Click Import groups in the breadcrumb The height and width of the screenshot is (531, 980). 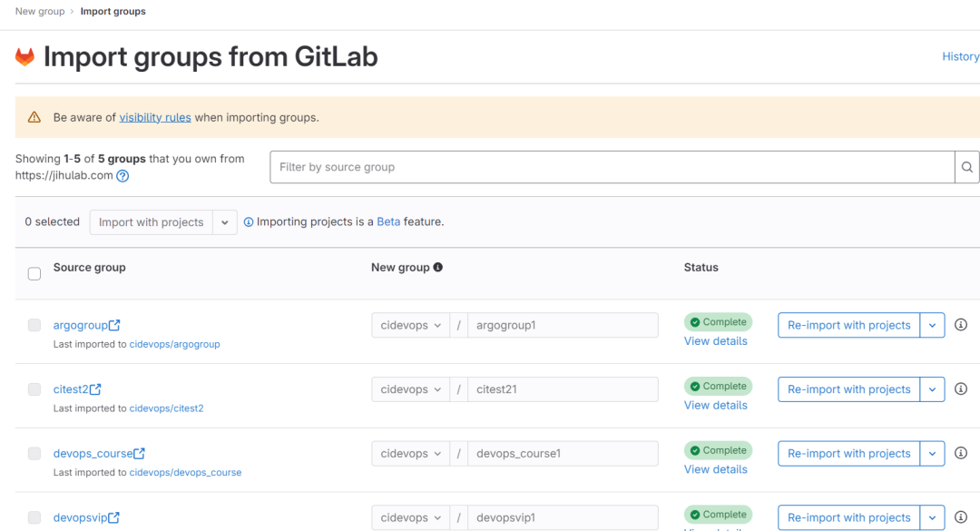tap(113, 11)
